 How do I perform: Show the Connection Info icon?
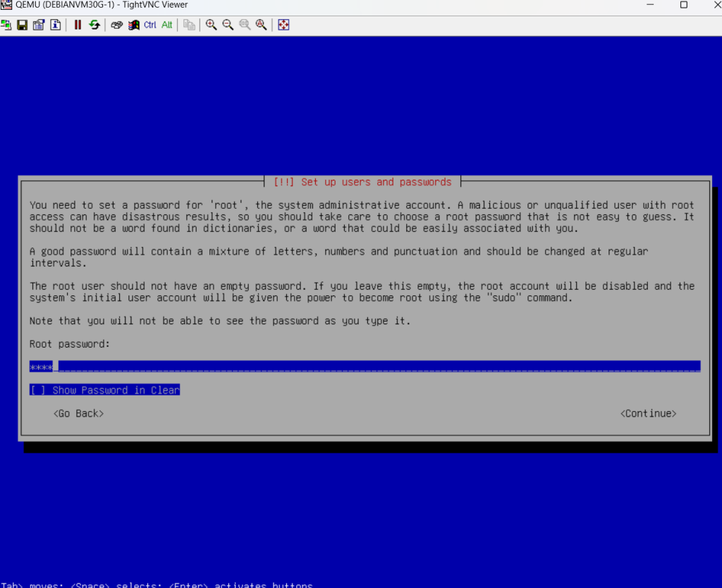point(55,25)
